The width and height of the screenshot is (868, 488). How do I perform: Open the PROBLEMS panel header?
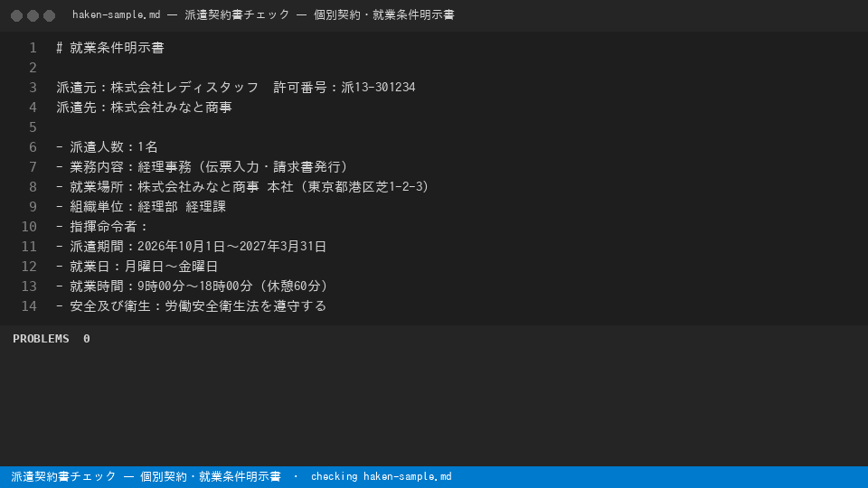coord(41,339)
